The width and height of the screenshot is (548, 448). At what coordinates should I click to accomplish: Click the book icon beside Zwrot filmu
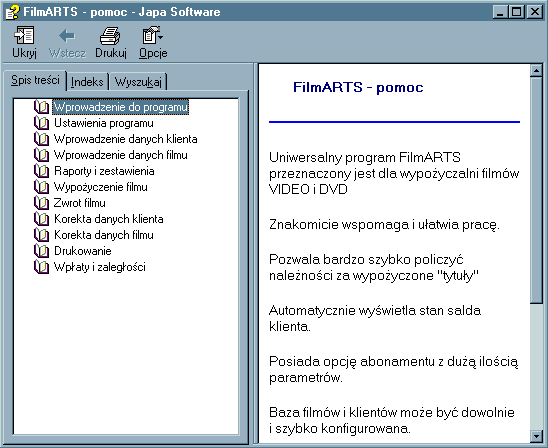[41, 203]
